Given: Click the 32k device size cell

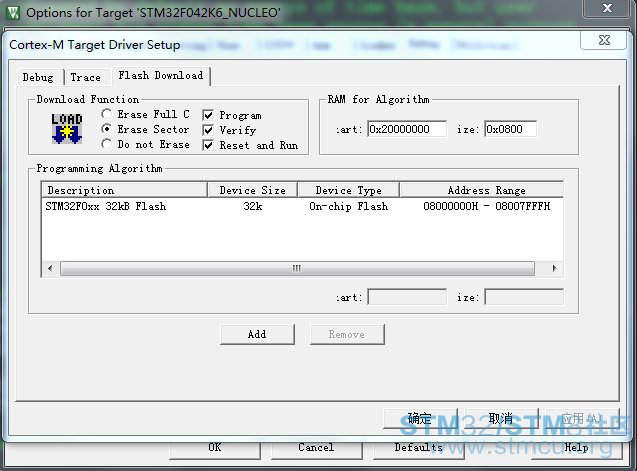Looking at the screenshot, I should click(253, 206).
